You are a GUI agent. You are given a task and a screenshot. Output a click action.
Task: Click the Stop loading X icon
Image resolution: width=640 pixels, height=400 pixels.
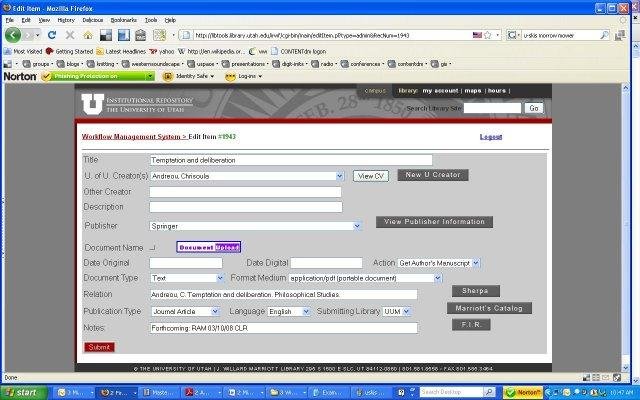click(x=70, y=35)
